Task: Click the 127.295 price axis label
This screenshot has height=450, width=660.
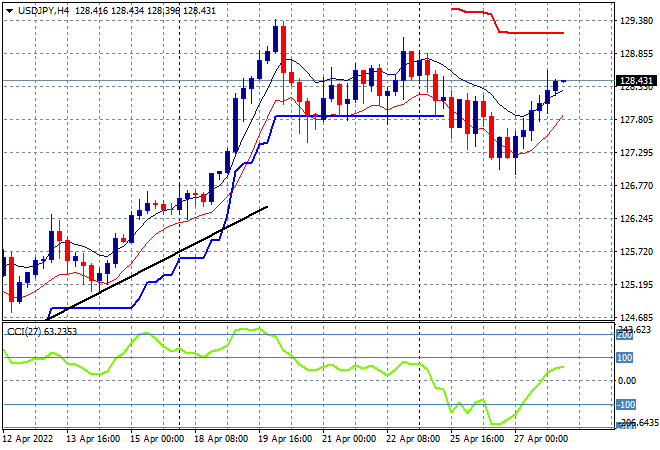Action: (636, 153)
